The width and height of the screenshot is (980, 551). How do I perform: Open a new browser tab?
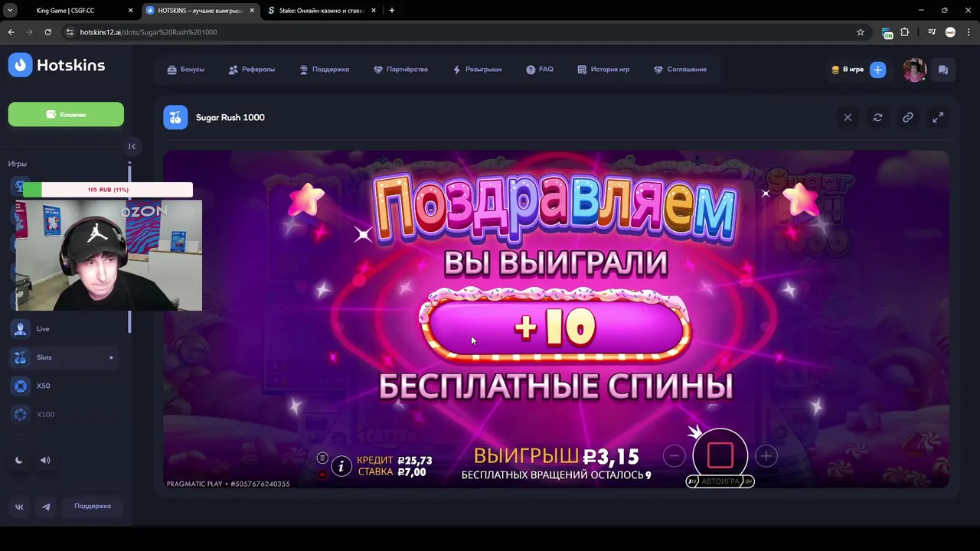point(392,11)
